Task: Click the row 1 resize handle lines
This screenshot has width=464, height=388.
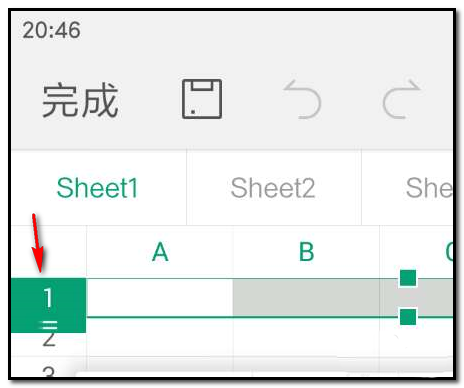Action: tap(49, 325)
